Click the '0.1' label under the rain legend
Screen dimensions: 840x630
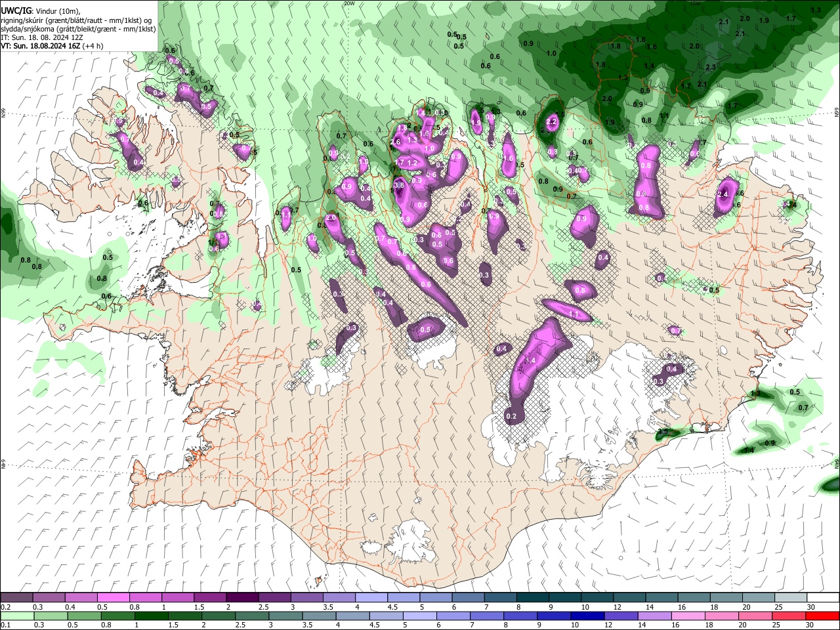pos(5,625)
